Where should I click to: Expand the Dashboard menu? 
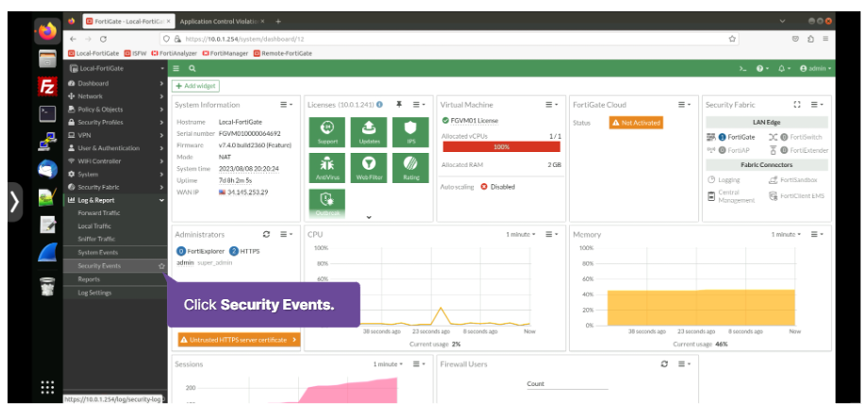point(116,83)
